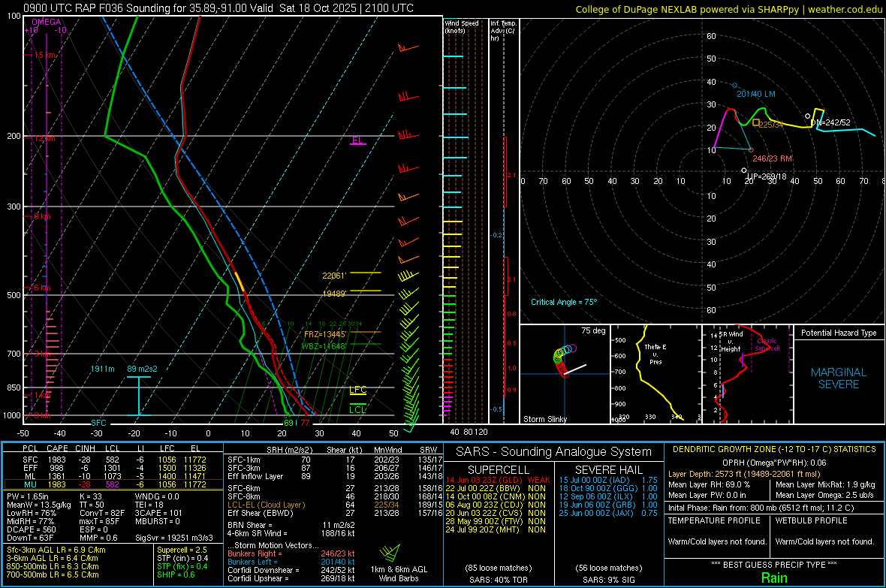Click the 89 m2s2 inflow SRH label
This screenshot has width=886, height=588.
coord(143,369)
